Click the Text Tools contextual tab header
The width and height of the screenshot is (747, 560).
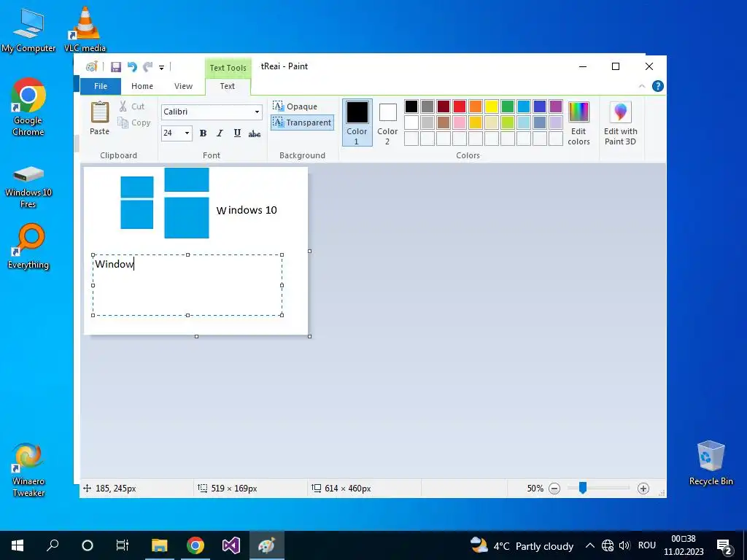(x=228, y=68)
